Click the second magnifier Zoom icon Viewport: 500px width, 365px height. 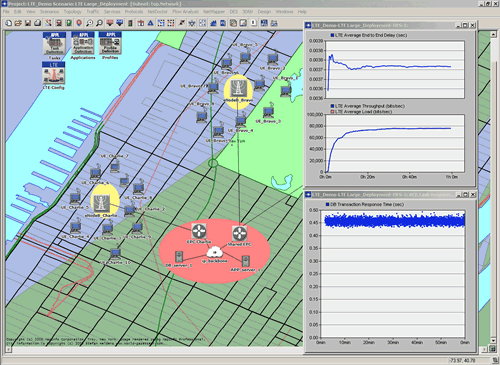99,23
